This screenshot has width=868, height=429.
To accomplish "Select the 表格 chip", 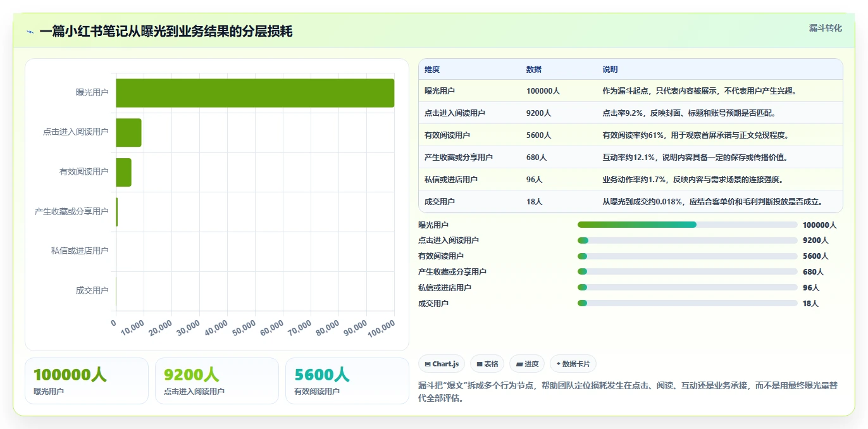I will [487, 364].
